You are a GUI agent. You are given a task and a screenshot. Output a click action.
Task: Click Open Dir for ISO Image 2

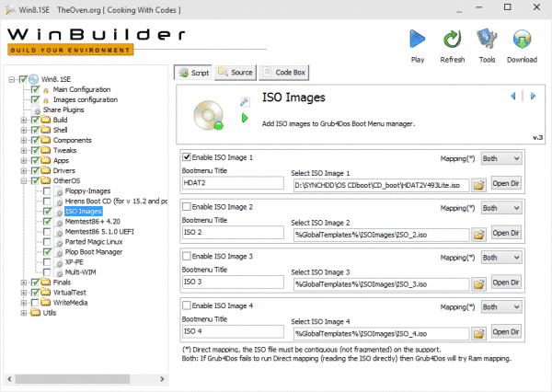pyautogui.click(x=508, y=235)
